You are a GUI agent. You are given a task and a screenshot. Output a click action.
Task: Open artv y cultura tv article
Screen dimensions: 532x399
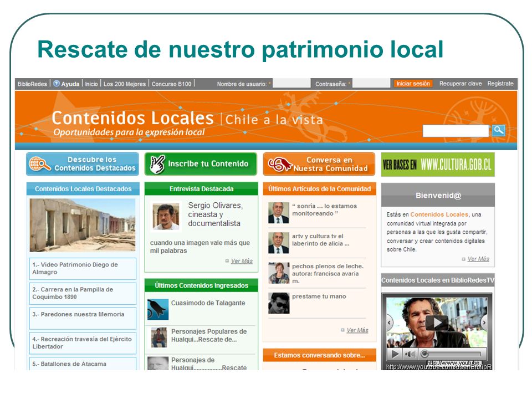coord(321,240)
